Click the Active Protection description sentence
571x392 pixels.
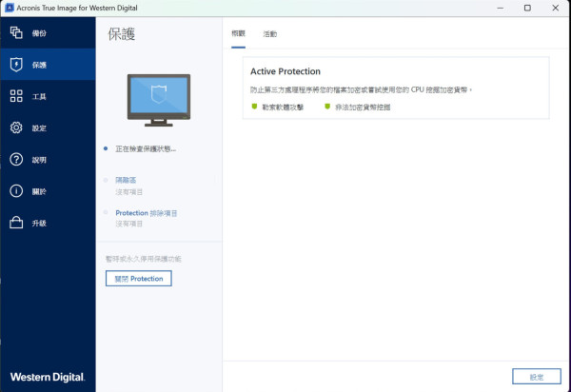tap(361, 89)
